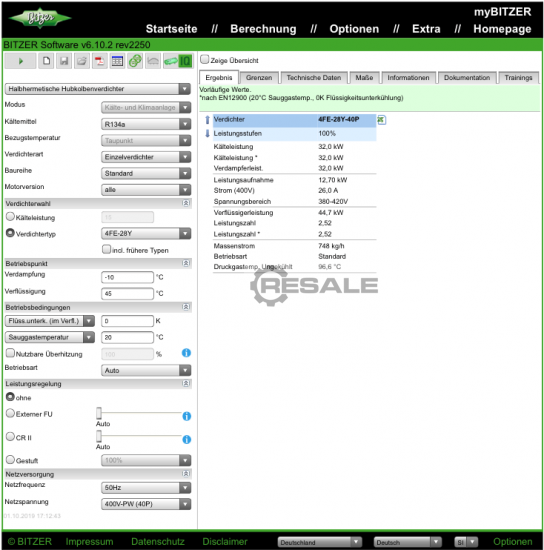Click the floppy disk save icon

pyautogui.click(x=64, y=61)
